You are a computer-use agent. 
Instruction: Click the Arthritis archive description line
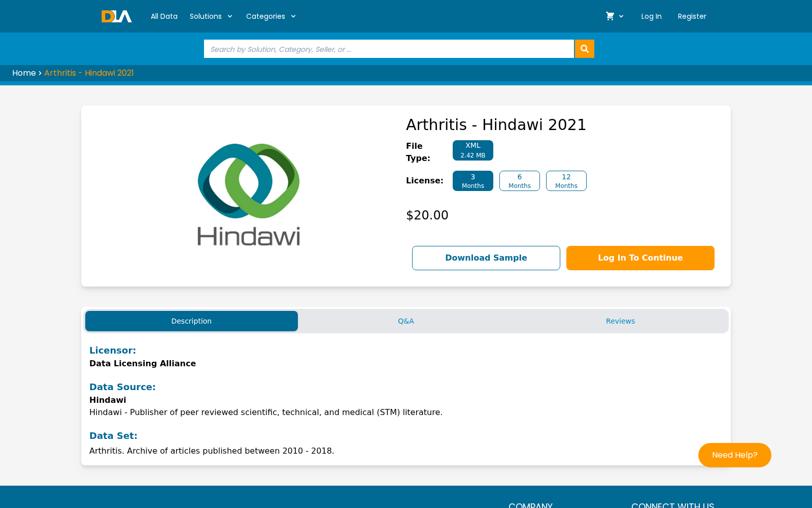pyautogui.click(x=212, y=451)
